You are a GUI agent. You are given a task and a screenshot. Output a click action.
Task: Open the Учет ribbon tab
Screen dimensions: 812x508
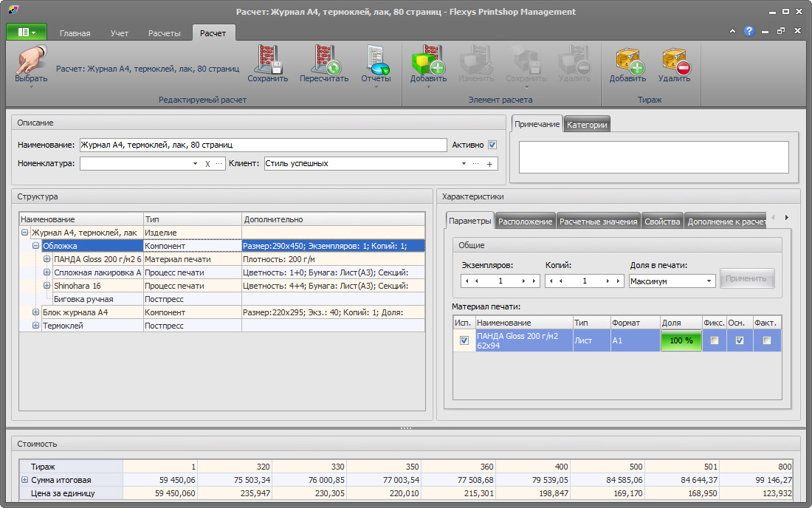pyautogui.click(x=119, y=33)
